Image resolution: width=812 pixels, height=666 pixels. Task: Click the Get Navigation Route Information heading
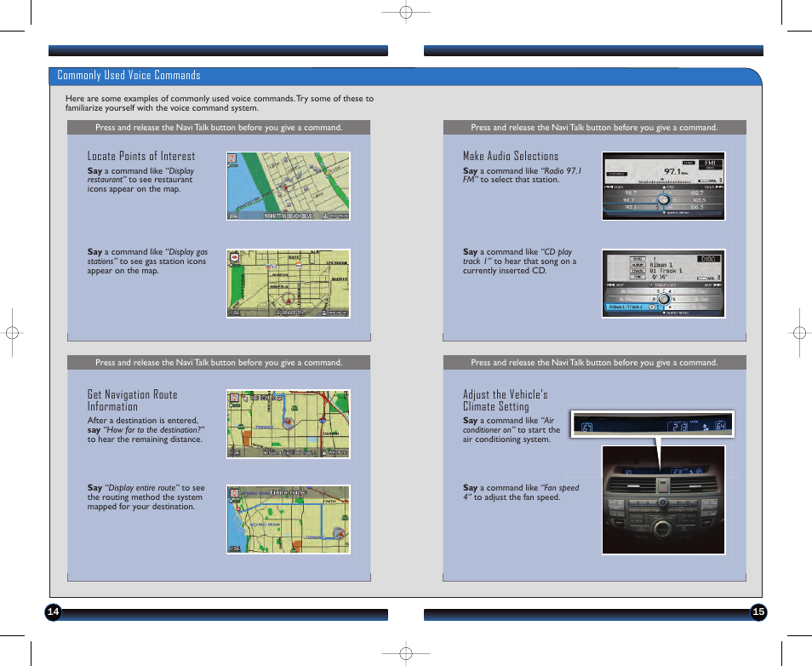pyautogui.click(x=133, y=400)
